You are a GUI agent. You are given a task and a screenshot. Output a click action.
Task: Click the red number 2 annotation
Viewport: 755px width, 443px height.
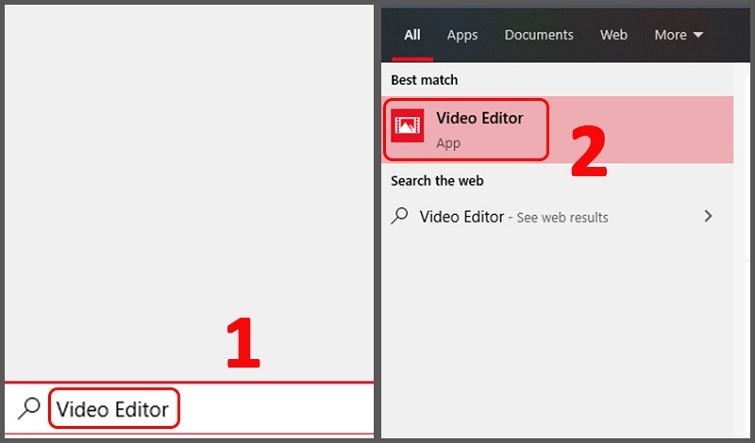588,153
